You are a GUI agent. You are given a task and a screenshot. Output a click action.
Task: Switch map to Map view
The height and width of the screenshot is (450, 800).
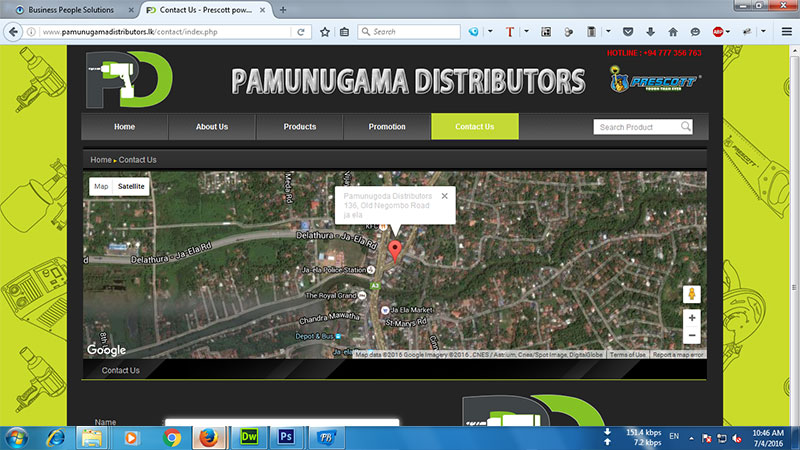[x=101, y=186]
